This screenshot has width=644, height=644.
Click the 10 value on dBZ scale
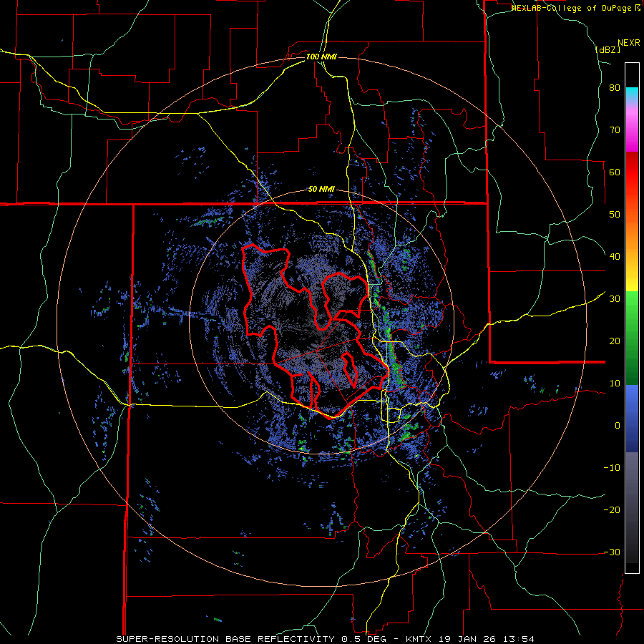tap(615, 384)
